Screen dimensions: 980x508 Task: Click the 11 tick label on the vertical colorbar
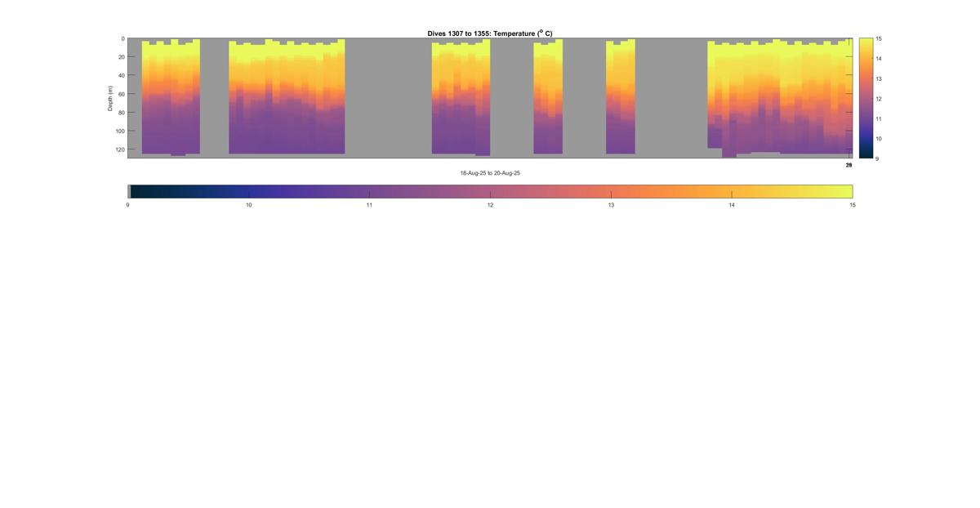pos(878,118)
